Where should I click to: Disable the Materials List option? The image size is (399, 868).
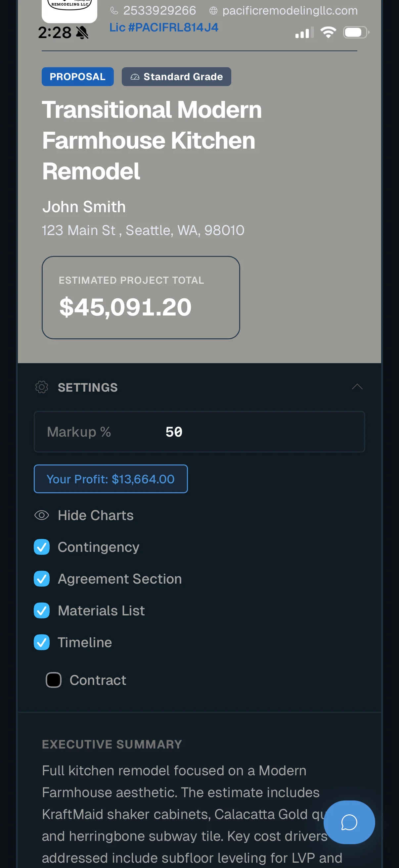42,610
